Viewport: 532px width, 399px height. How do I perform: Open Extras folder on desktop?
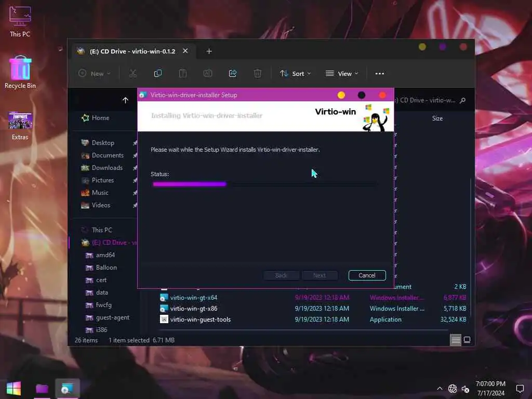(20, 126)
